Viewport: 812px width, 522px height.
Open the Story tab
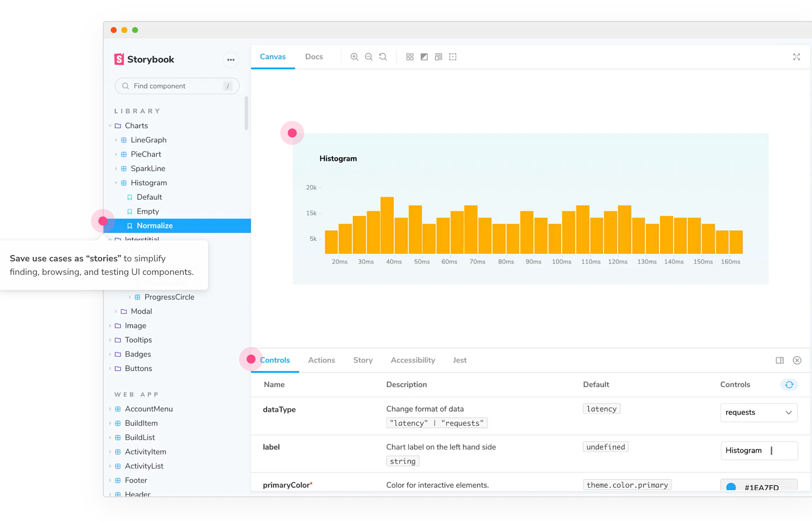[363, 360]
